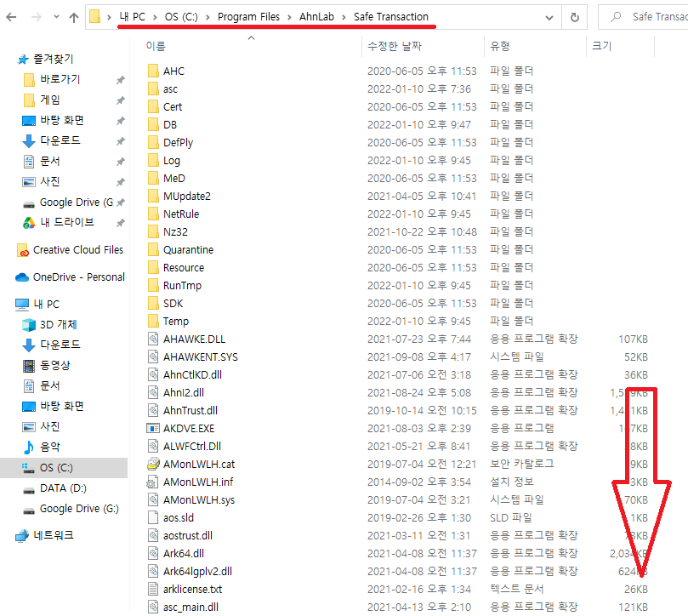The image size is (688, 616).
Task: Sort by 이름 column header
Action: [156, 46]
